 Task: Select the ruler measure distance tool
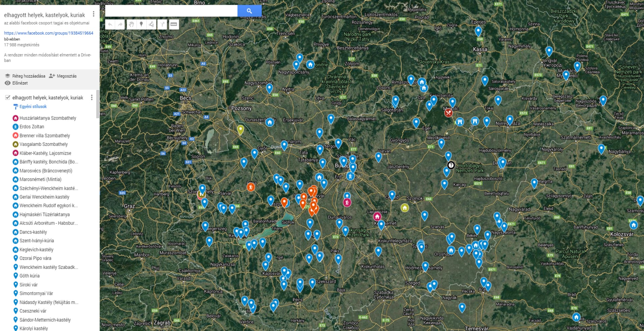coord(174,24)
